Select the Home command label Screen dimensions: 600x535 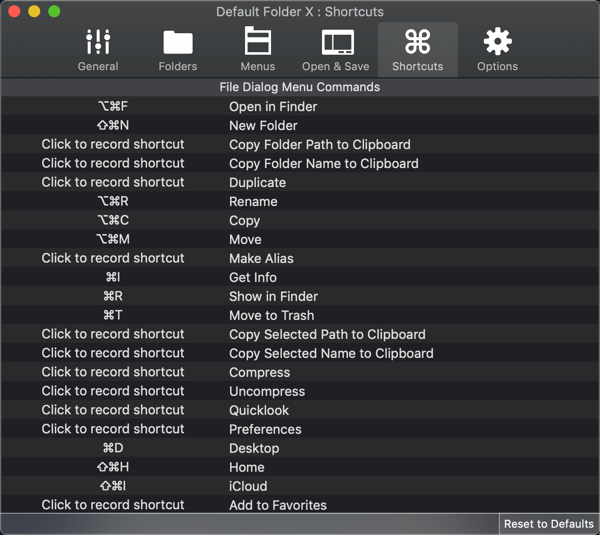[247, 467]
